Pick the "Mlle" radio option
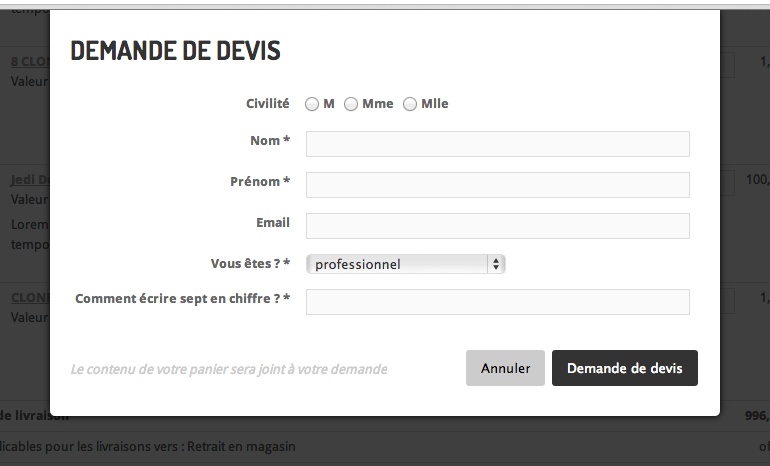Viewport: 770px width, 466px height. pyautogui.click(x=410, y=104)
